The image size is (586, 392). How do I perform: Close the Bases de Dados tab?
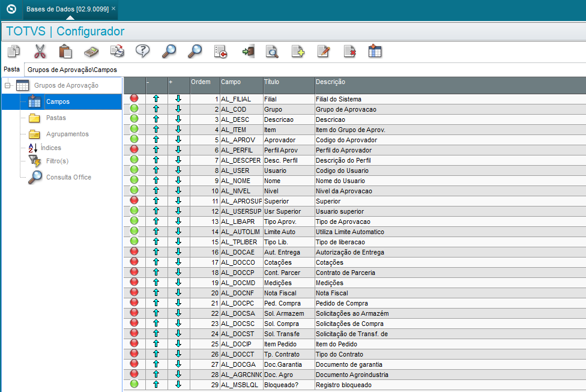tap(113, 8)
